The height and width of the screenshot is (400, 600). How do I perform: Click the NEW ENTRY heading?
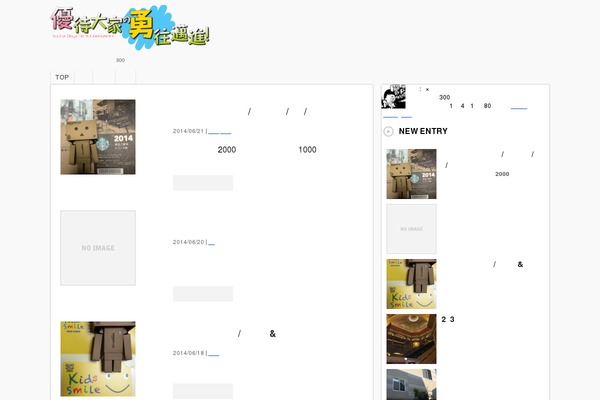coord(423,131)
